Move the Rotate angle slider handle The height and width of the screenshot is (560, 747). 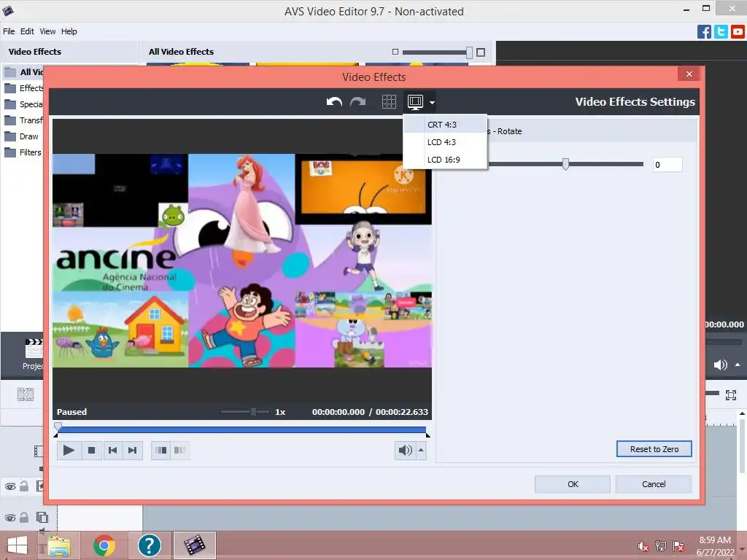[565, 164]
